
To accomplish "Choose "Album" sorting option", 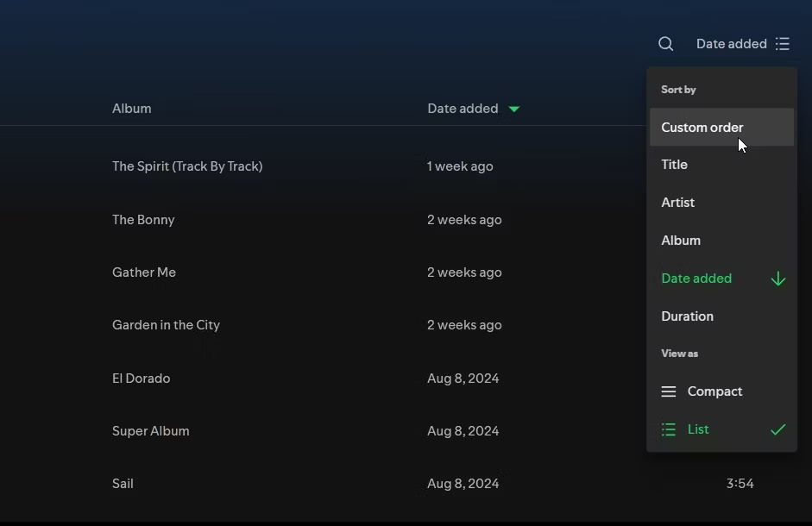I will pos(681,240).
